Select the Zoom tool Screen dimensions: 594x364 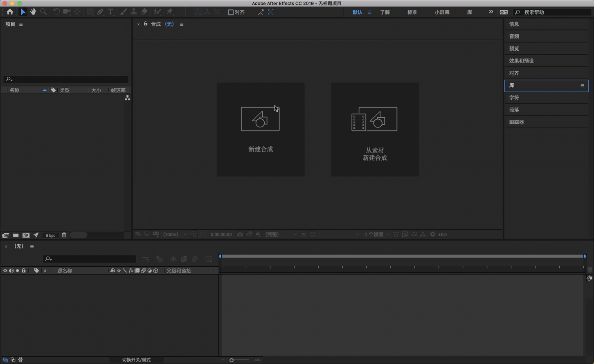tap(43, 12)
